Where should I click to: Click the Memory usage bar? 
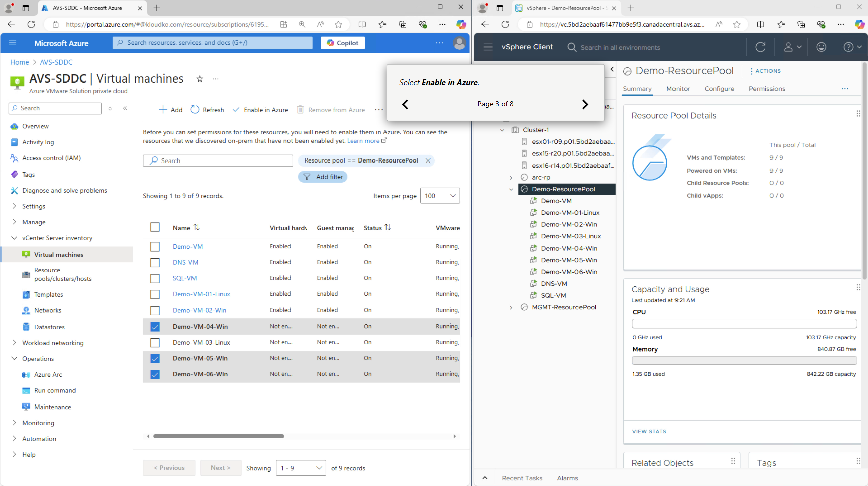pos(744,360)
